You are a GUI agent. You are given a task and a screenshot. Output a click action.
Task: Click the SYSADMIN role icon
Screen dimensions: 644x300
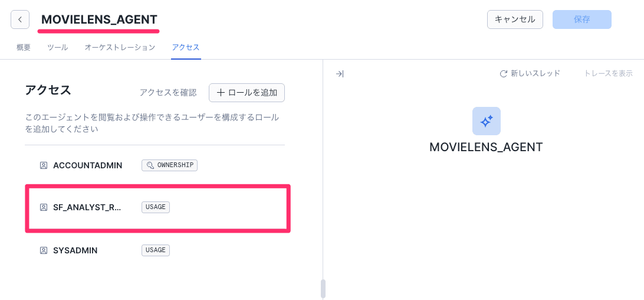click(x=43, y=250)
